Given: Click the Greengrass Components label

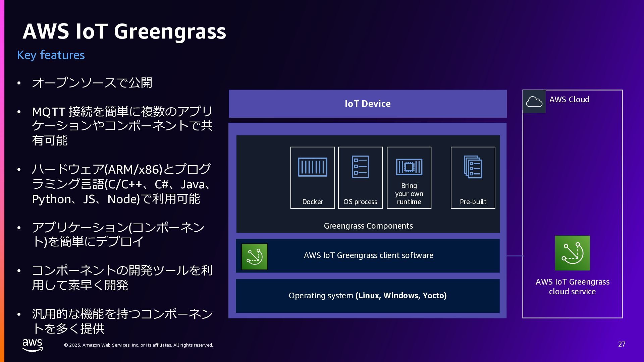Looking at the screenshot, I should click(x=368, y=226).
